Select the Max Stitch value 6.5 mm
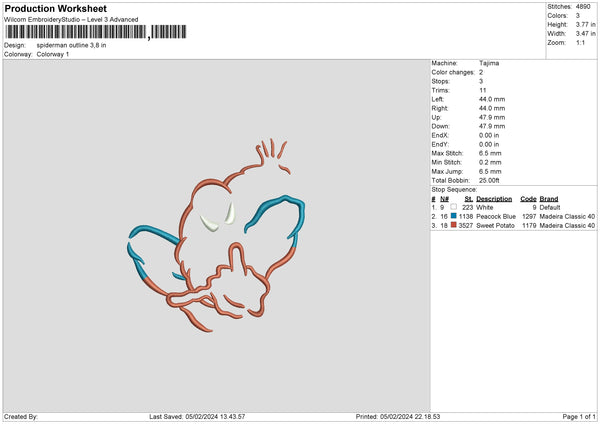Image resolution: width=600 pixels, height=424 pixels. tap(490, 153)
